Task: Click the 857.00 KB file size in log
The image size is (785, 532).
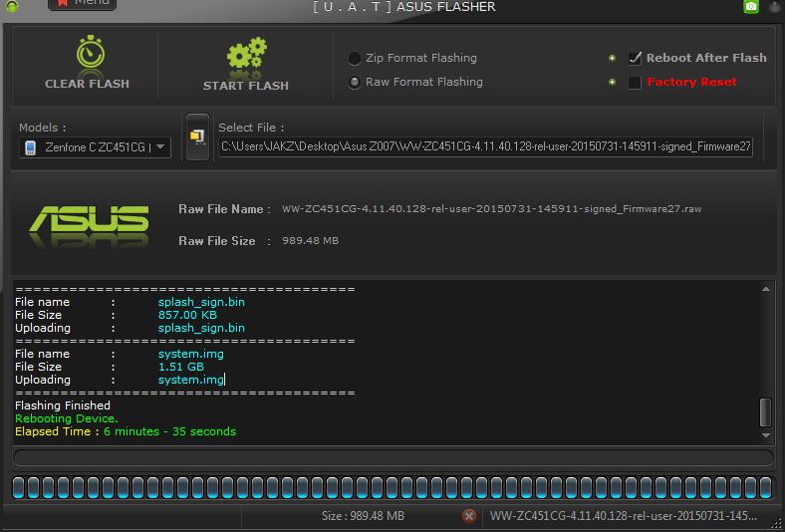Action: point(187,315)
